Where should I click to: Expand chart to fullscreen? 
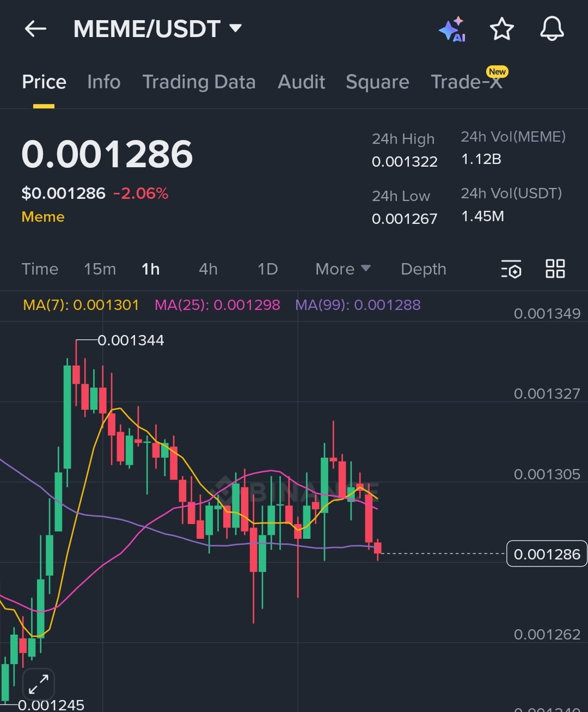click(38, 684)
